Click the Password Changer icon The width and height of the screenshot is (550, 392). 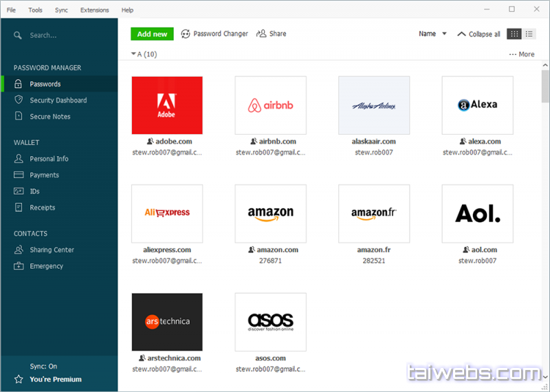pos(186,34)
